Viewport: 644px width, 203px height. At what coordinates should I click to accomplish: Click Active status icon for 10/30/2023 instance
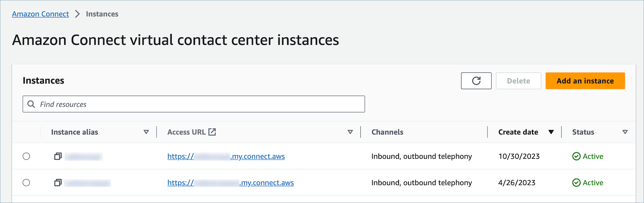click(576, 156)
